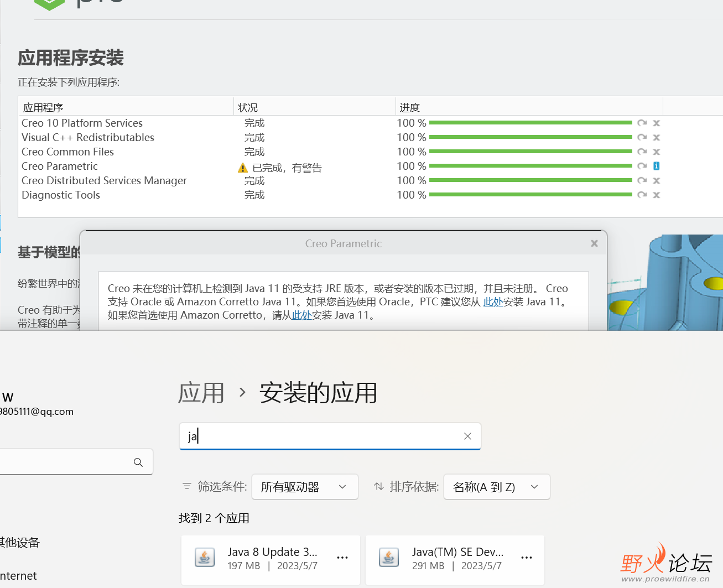Click the 已完成，有警告 status text

click(287, 168)
